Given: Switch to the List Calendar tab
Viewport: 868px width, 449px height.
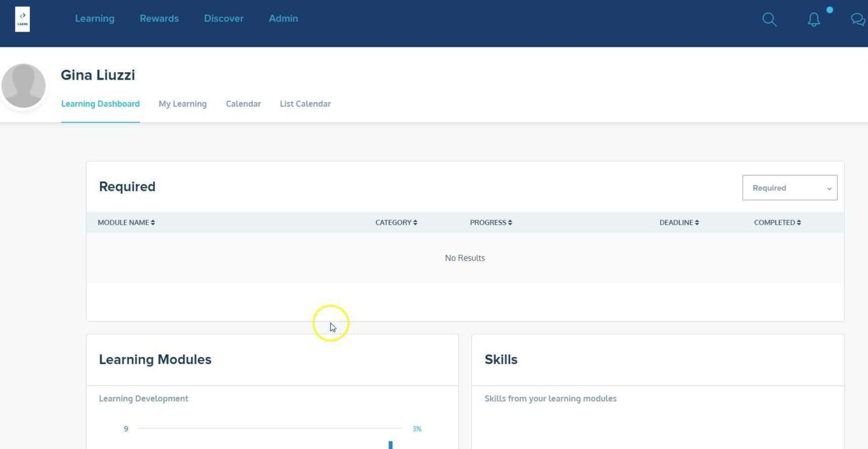Looking at the screenshot, I should 305,103.
